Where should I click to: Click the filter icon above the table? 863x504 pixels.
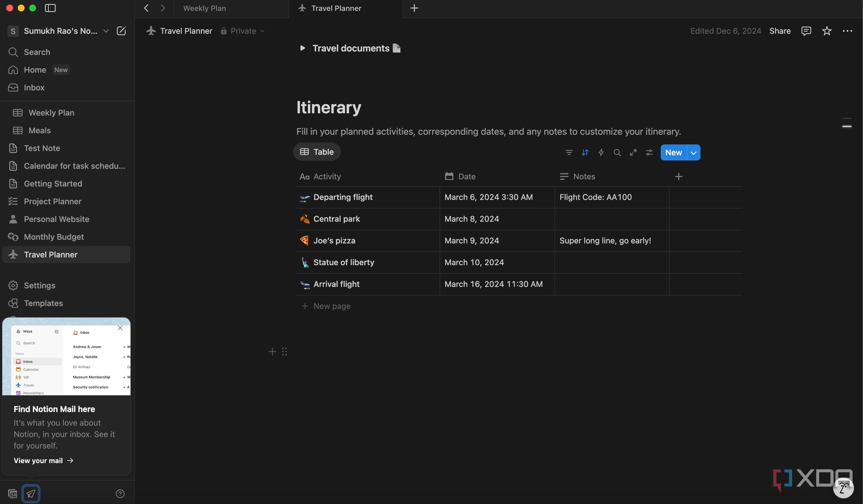[569, 152]
